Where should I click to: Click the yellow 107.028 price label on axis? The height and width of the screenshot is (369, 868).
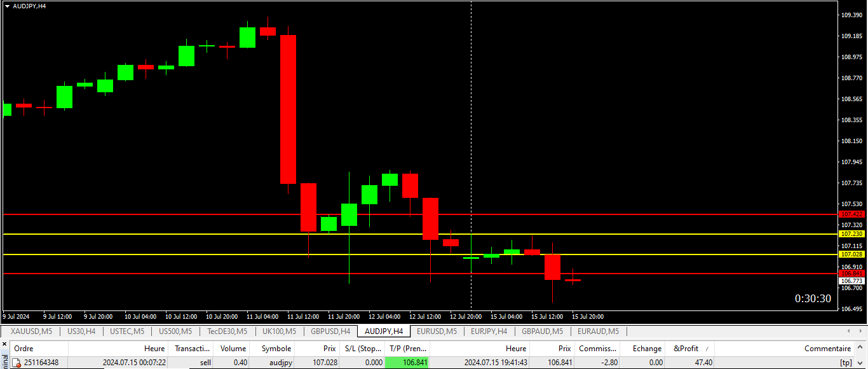tap(851, 254)
